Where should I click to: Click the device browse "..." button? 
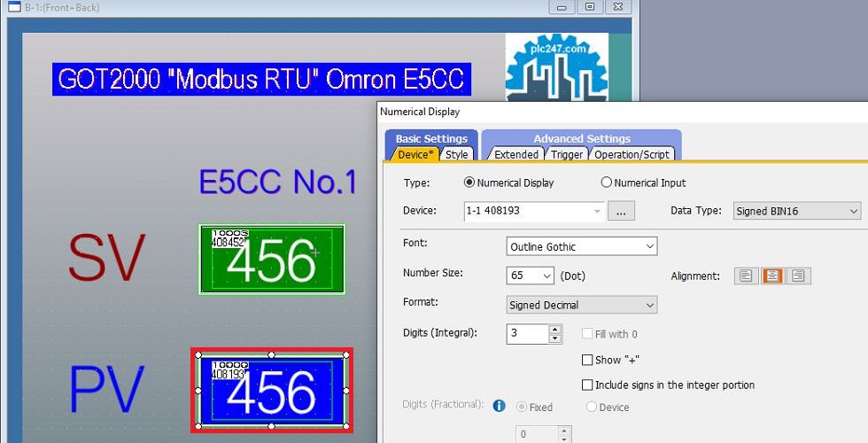621,211
